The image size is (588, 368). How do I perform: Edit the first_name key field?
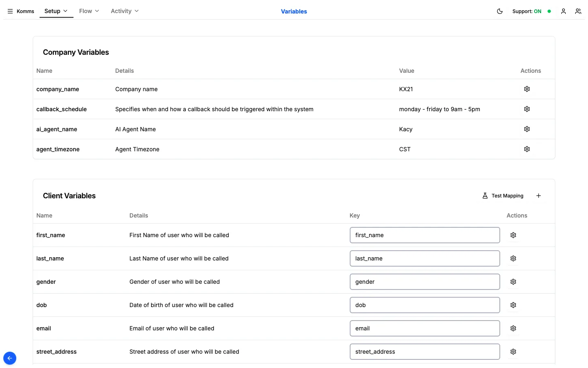point(425,235)
